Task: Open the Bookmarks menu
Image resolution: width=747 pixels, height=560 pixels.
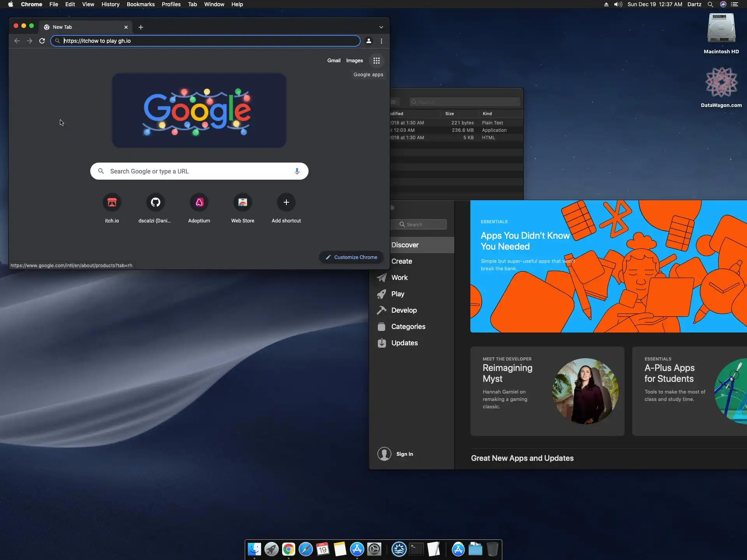Action: [x=140, y=4]
